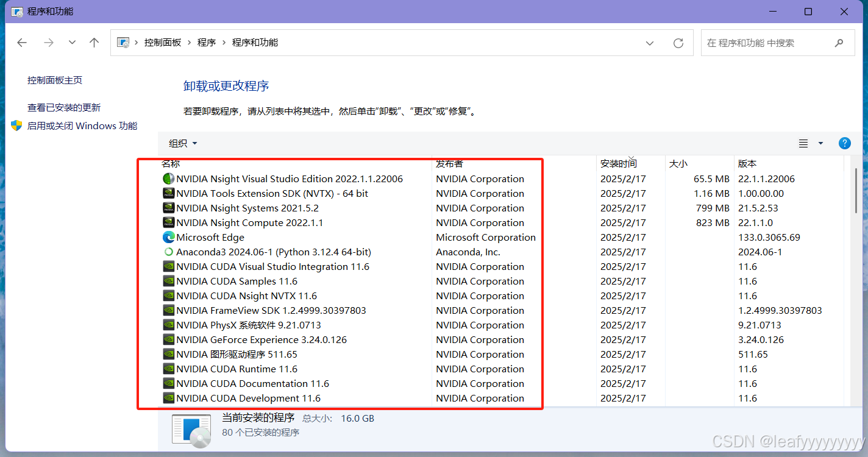Viewport: 868px width, 457px height.
Task: Click the NVIDIA CUDA Nsight NVTX icon
Action: 169,296
